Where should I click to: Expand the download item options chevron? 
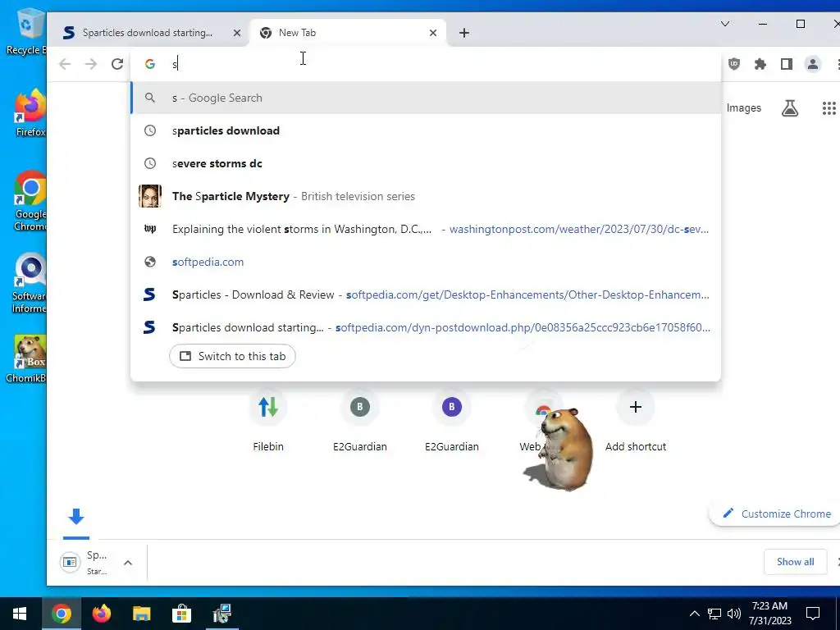click(128, 563)
